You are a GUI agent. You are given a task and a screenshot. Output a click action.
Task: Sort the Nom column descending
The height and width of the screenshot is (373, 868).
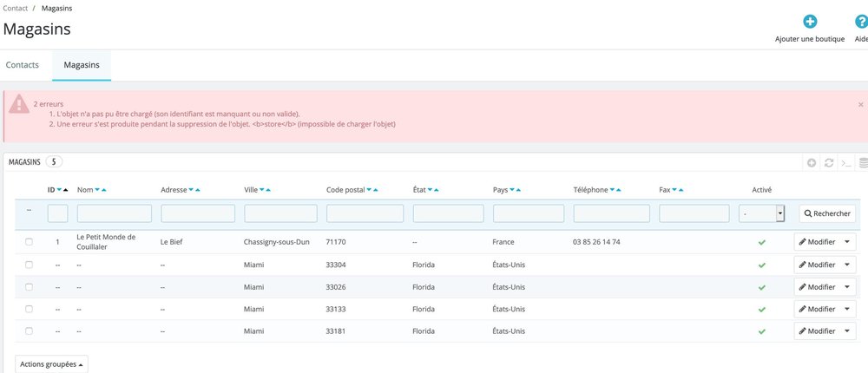97,190
